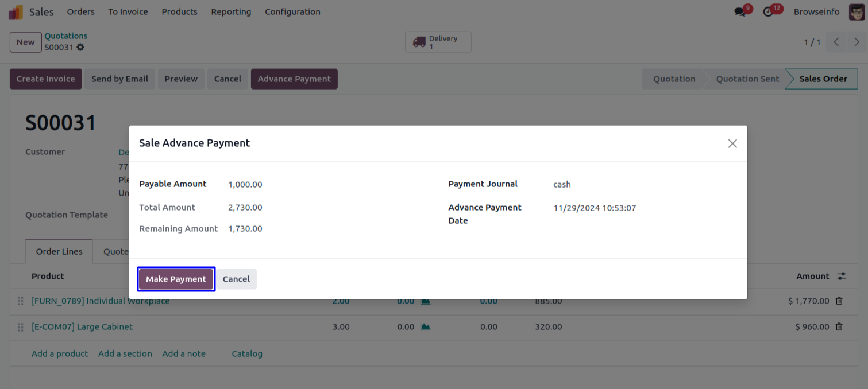
Task: Switch to the Order Lines tab
Action: click(59, 252)
